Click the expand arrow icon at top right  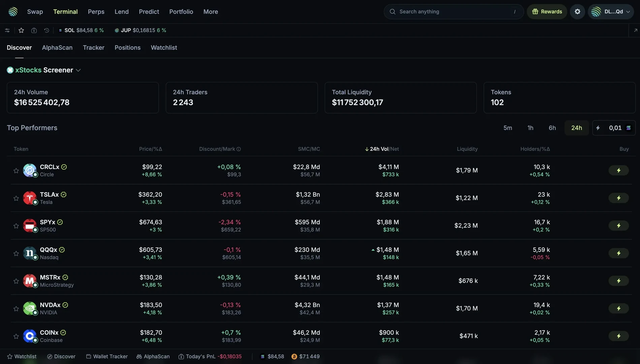[x=636, y=30]
